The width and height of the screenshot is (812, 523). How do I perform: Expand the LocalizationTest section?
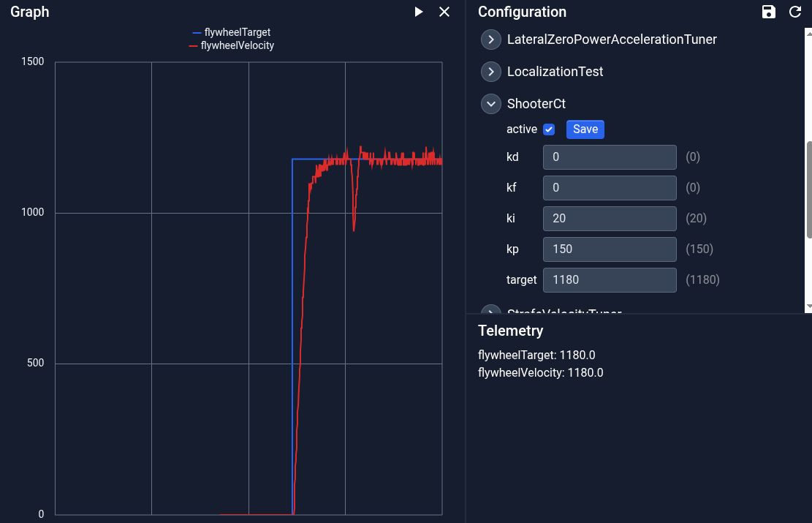pos(490,72)
